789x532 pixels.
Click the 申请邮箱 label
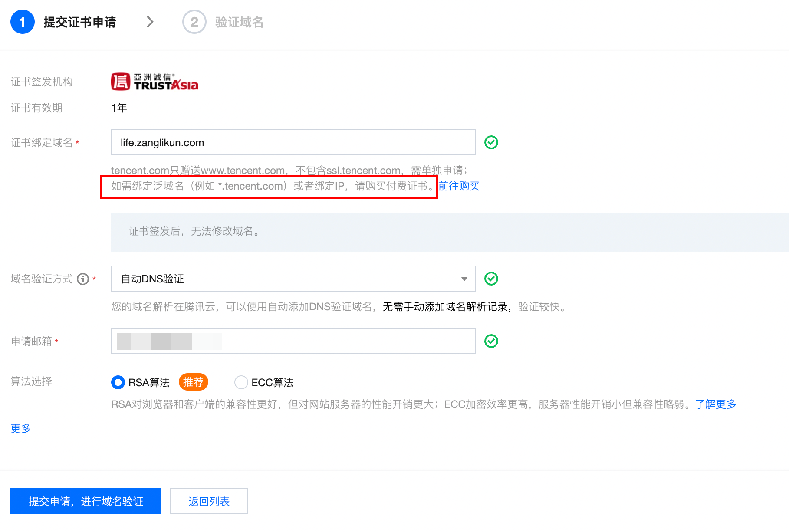pyautogui.click(x=31, y=342)
